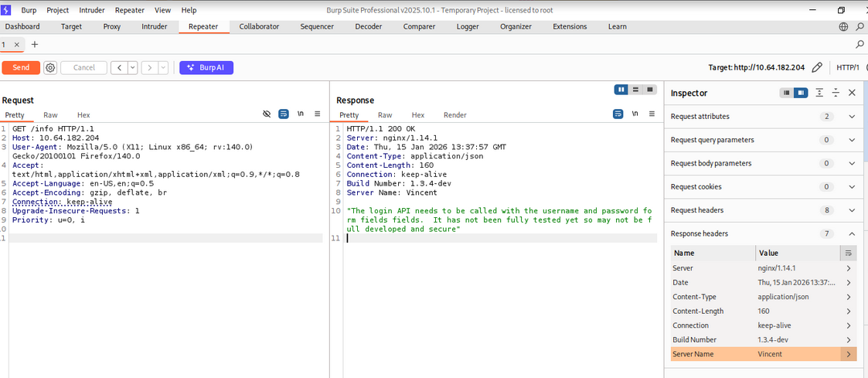Show non-printable characters in Request

301,114
